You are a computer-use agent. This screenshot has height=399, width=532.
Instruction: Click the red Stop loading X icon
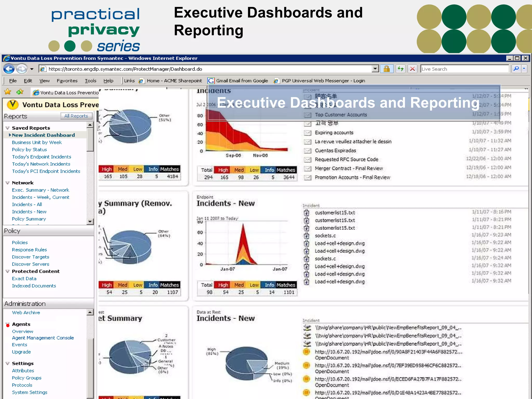coord(412,69)
